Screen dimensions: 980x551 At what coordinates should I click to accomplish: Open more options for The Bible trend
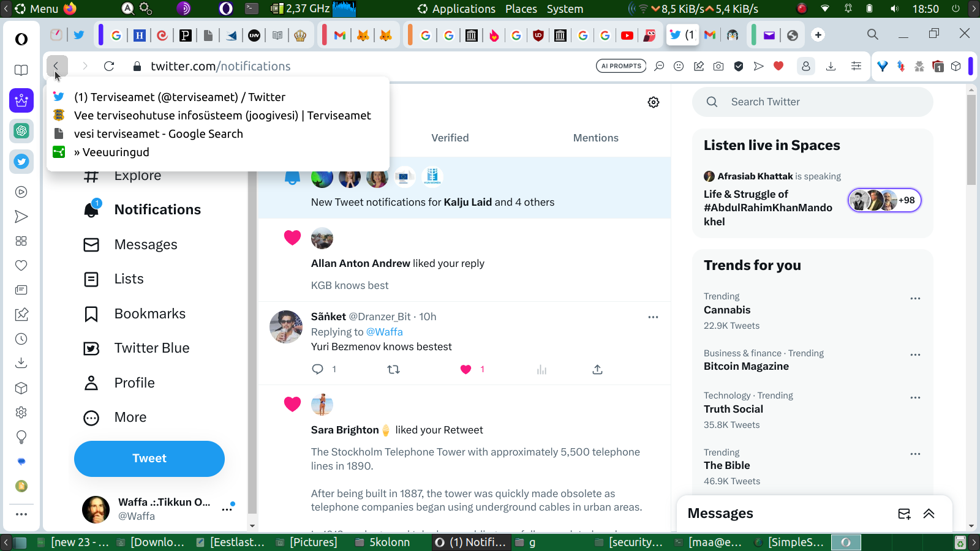(915, 454)
